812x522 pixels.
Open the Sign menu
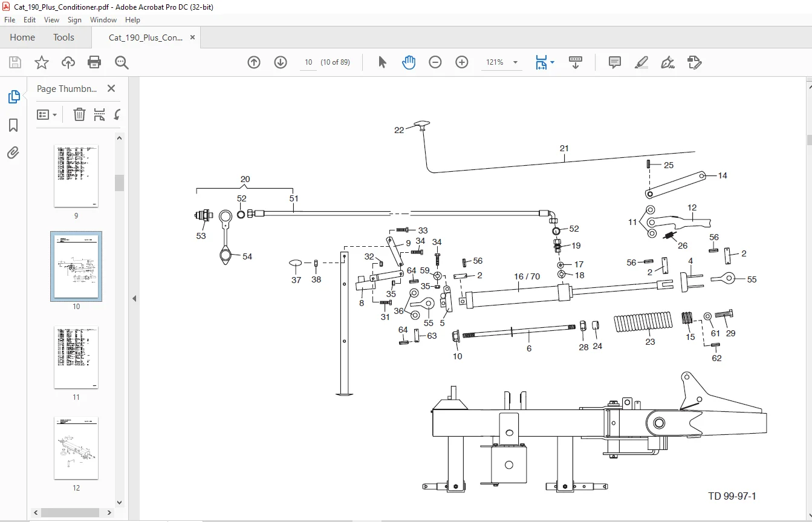point(74,20)
